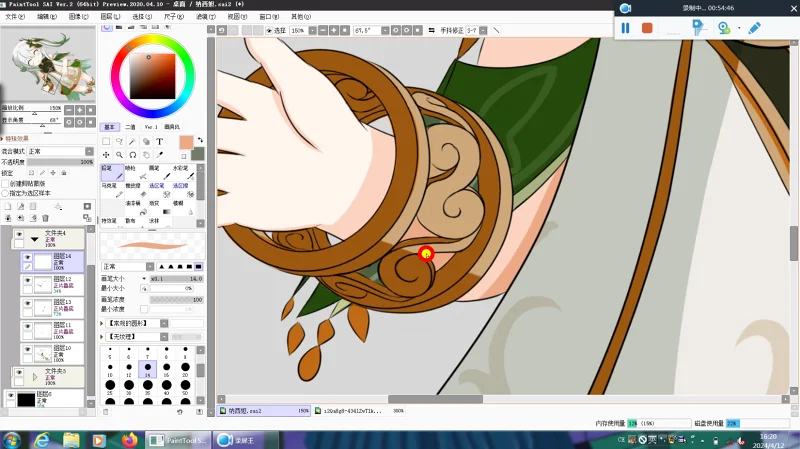The width and height of the screenshot is (800, 449).
Task: Open recorder pencil annotation tool
Action: click(x=755, y=28)
